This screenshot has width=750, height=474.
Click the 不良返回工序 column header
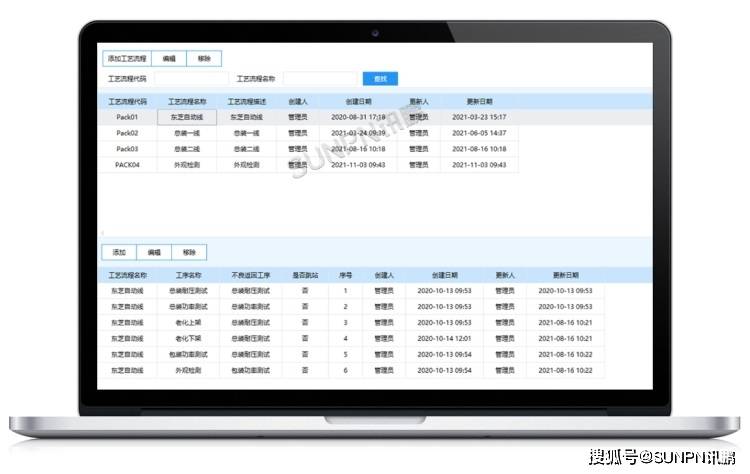251,276
